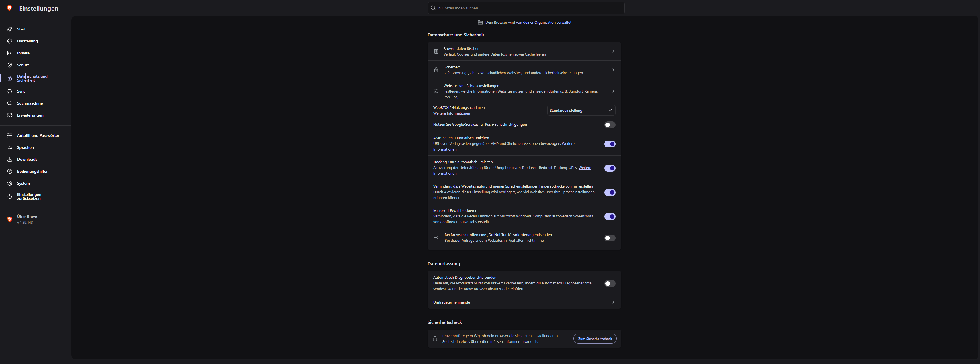Viewport: 980px width, 364px height.
Task: Expand the Browserdaten löschen row chevron
Action: 613,51
